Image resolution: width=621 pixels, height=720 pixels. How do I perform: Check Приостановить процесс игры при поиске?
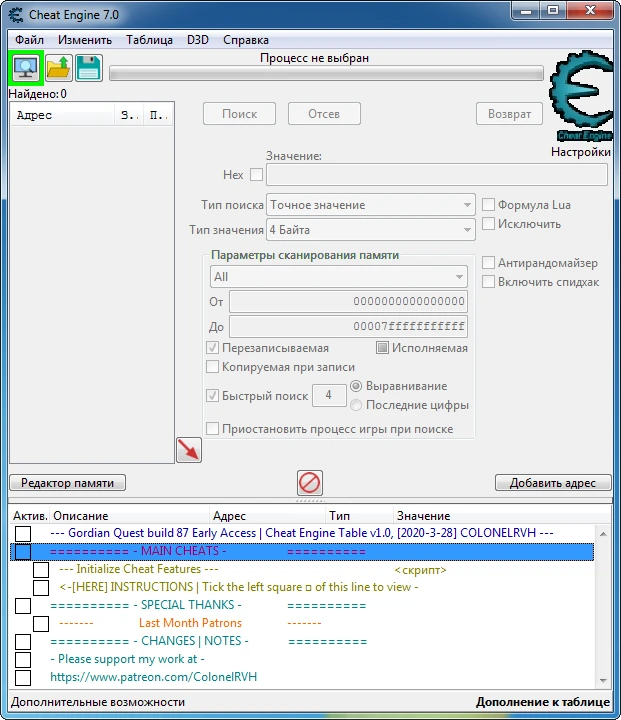212,428
